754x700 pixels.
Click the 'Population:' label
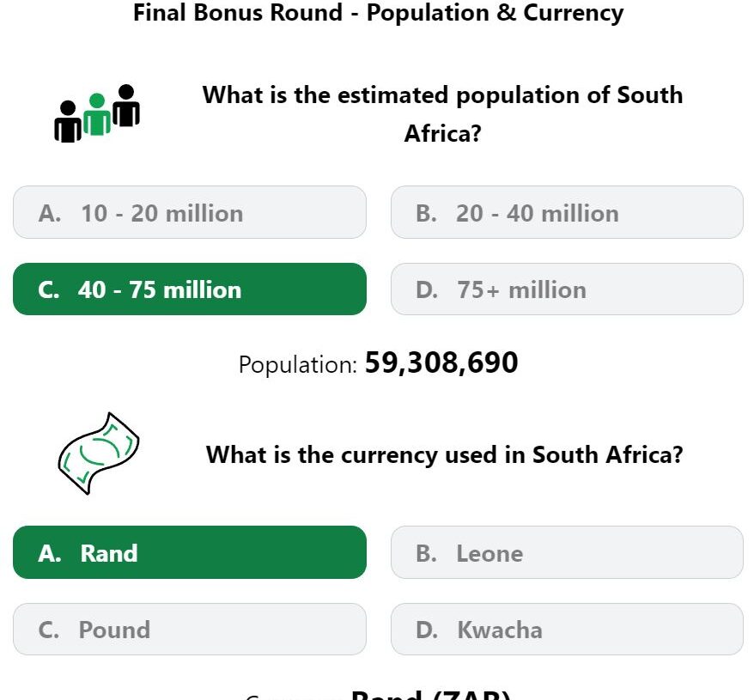[x=298, y=365]
